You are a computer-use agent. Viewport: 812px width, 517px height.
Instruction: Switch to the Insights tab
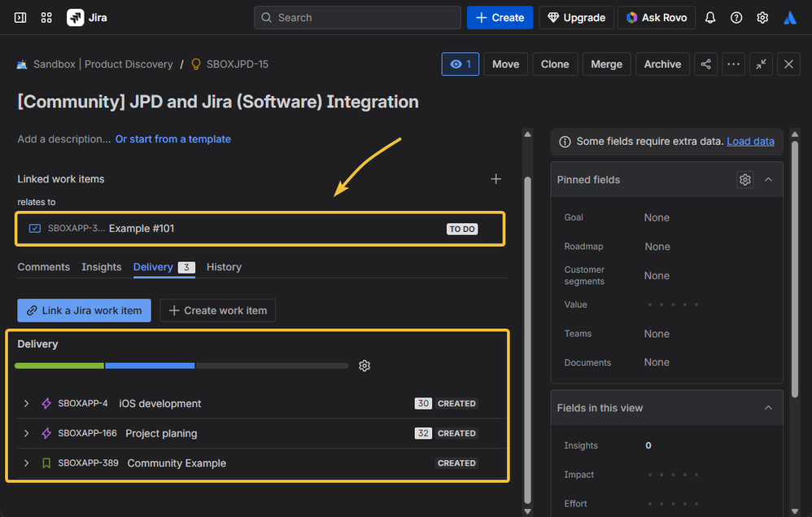pos(102,267)
